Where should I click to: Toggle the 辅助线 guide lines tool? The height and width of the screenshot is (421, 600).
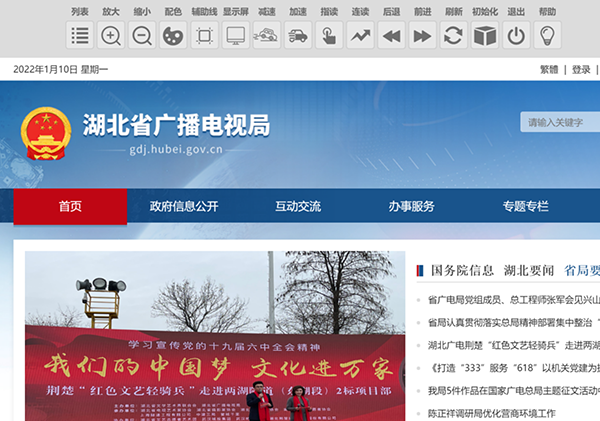pyautogui.click(x=204, y=35)
